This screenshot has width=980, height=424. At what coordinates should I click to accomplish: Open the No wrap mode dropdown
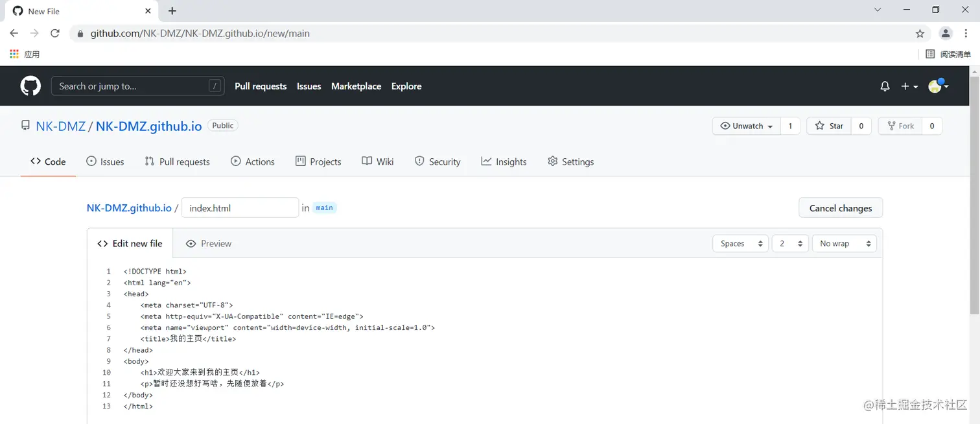844,244
